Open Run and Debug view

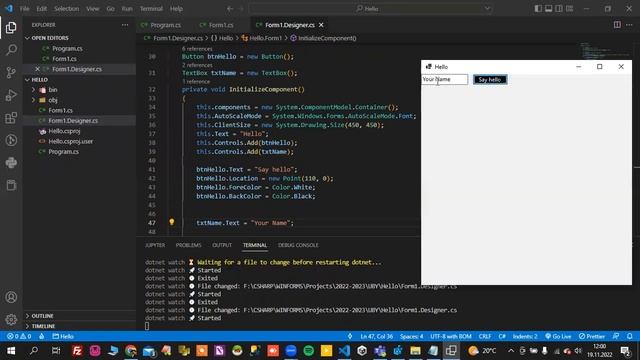click(x=11, y=95)
